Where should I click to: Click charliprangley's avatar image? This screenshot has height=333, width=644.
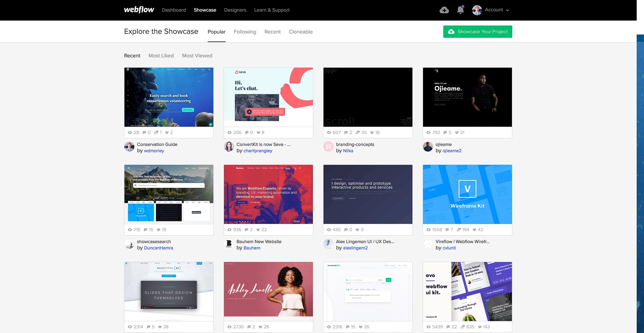pyautogui.click(x=229, y=147)
